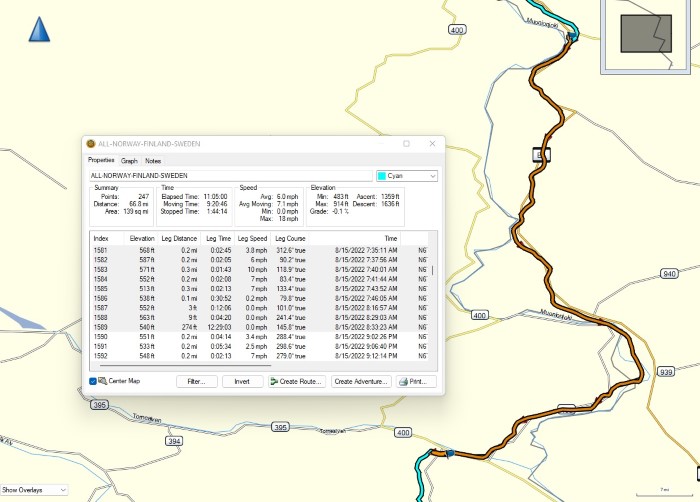The width and height of the screenshot is (700, 502).
Task: Click the Leg Time column header
Action: (x=218, y=238)
